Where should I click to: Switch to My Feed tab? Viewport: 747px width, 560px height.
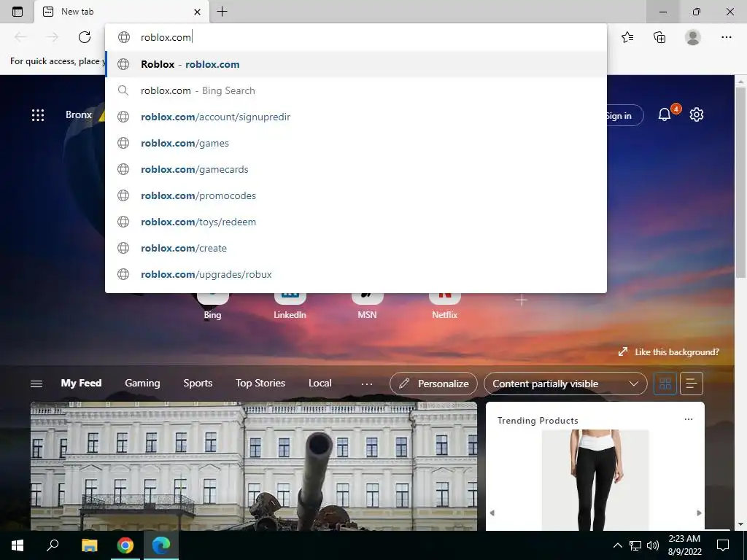[x=81, y=383]
